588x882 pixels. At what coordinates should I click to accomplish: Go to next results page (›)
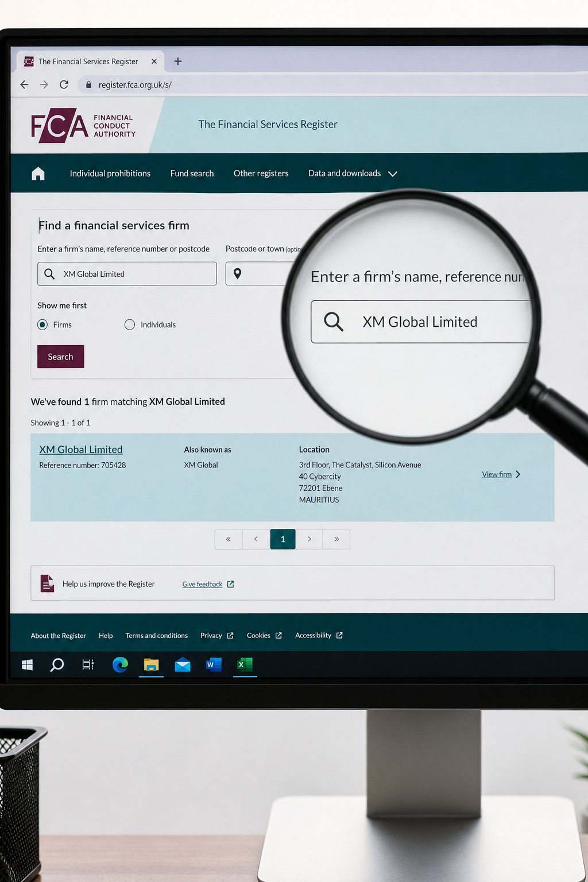point(310,539)
